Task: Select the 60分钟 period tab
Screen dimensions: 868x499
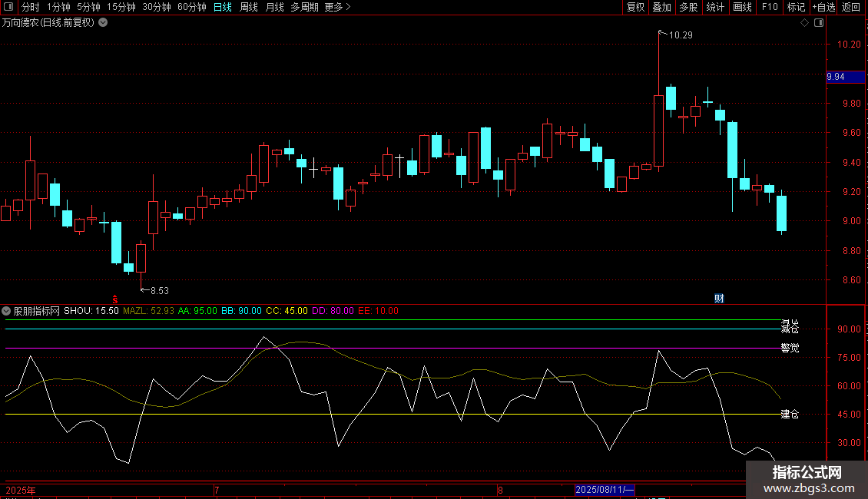Action: tap(192, 7)
